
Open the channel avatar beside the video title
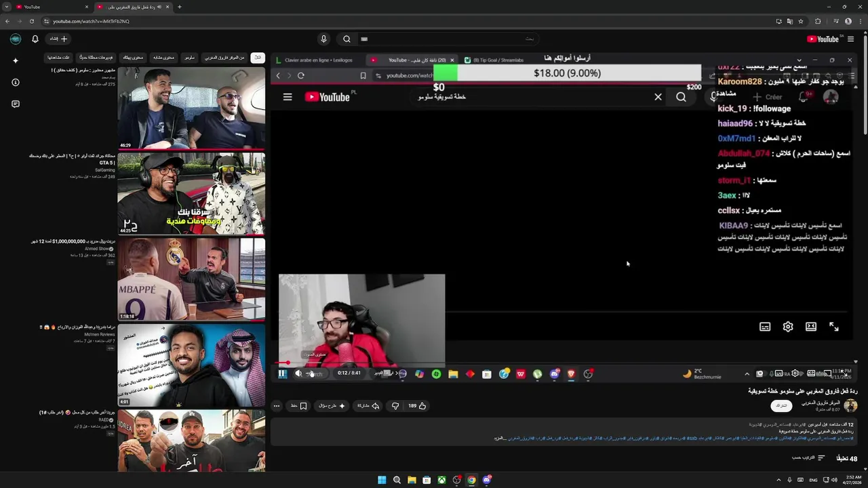(x=850, y=405)
